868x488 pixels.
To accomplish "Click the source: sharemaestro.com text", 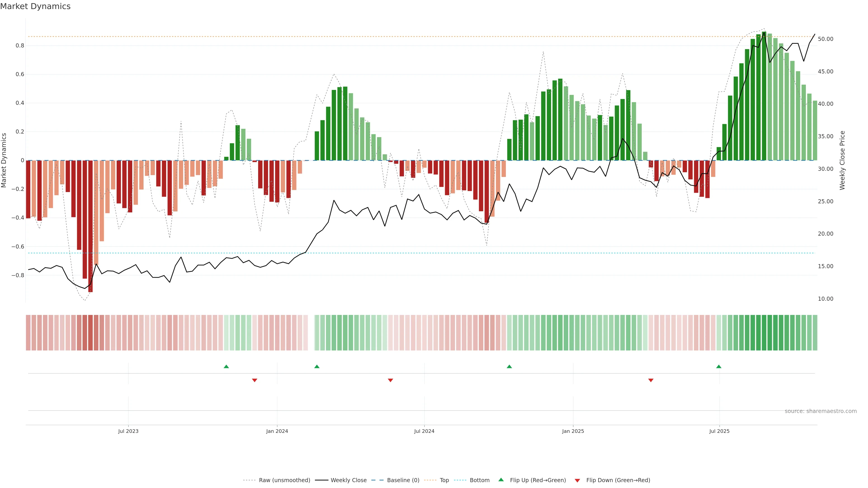I will tap(821, 411).
